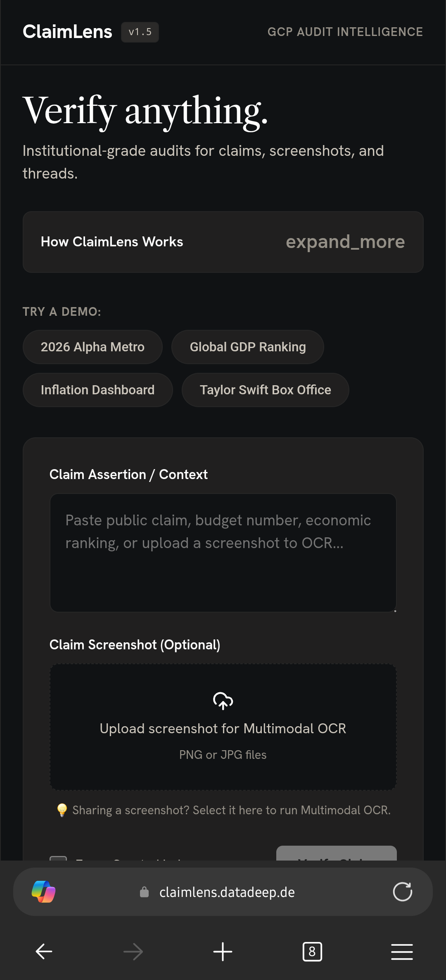This screenshot has width=446, height=980.
Task: Click the v1.5 version badge
Action: pyautogui.click(x=140, y=32)
